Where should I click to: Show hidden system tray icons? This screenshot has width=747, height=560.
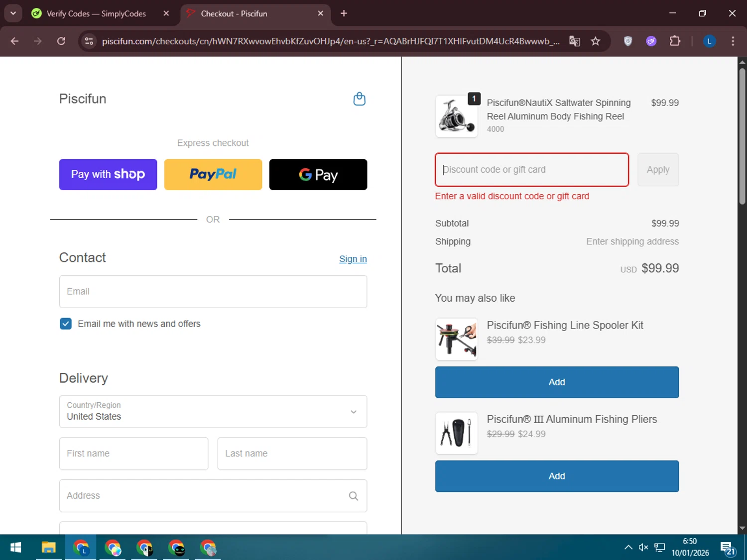pos(628,548)
